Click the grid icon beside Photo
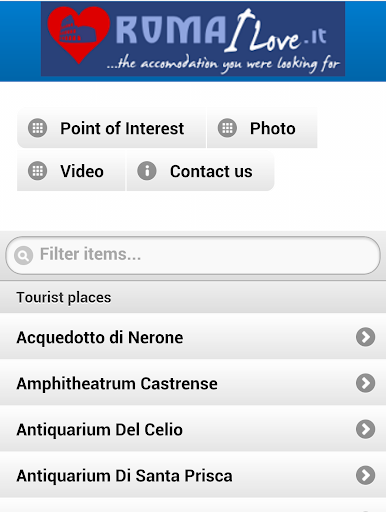The height and width of the screenshot is (512, 386). coord(227,128)
